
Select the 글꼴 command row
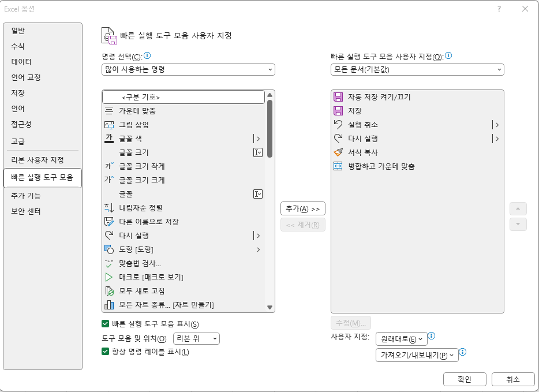[x=184, y=194]
